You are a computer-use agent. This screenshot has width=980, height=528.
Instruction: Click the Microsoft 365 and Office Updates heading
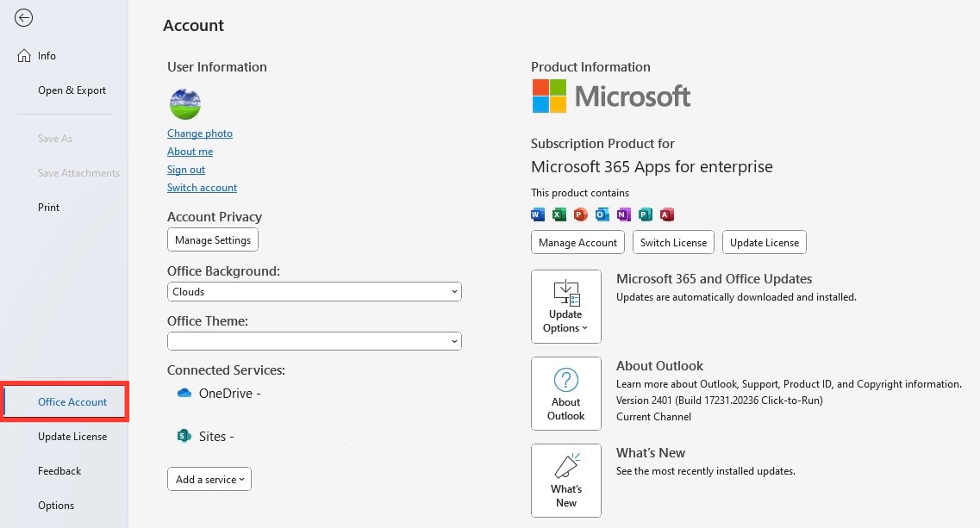click(715, 279)
